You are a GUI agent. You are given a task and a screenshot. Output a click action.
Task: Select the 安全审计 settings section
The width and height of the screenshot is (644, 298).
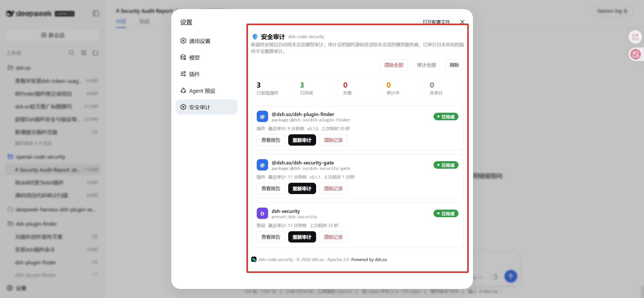(206, 107)
